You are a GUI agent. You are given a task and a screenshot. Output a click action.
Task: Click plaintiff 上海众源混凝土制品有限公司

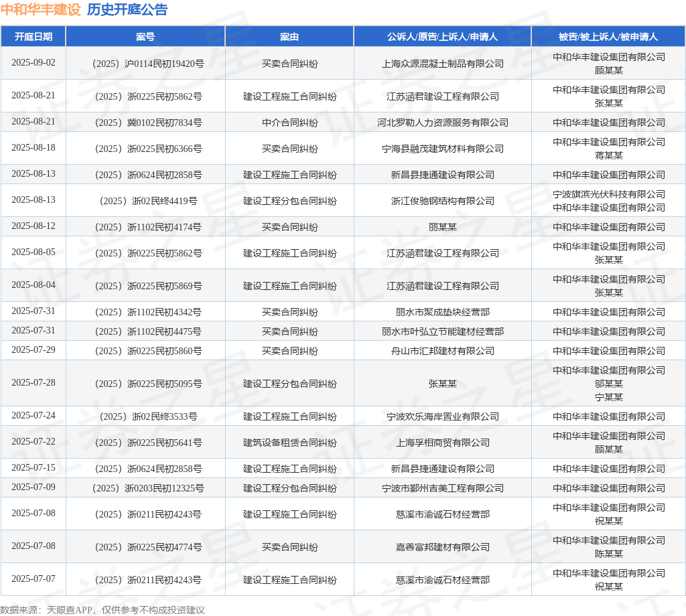[x=443, y=64]
